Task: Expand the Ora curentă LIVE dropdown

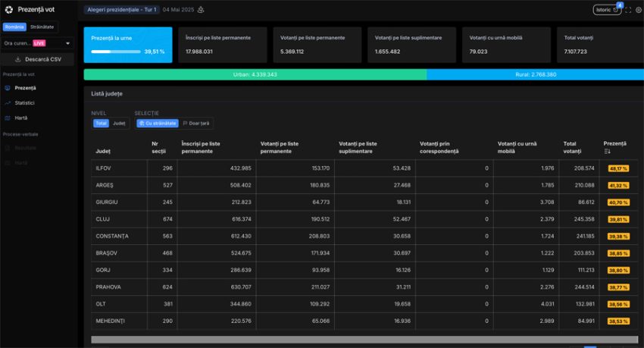Action: [37, 43]
